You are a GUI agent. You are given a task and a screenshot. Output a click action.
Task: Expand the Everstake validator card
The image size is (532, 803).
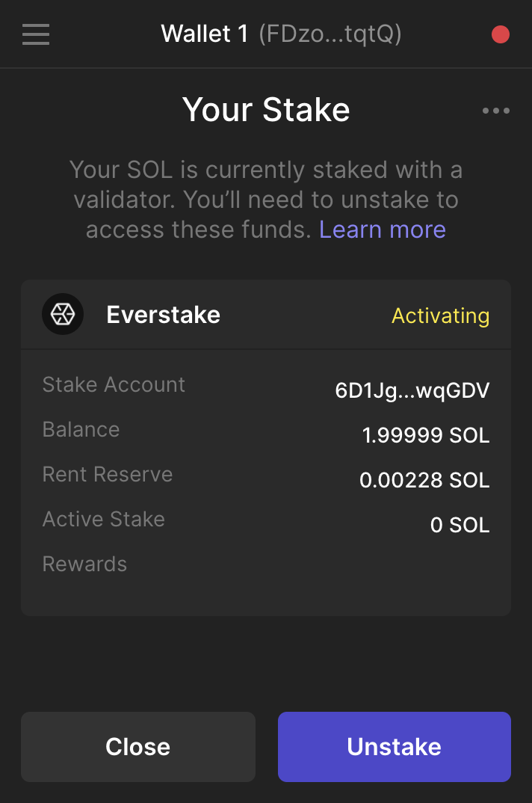(x=266, y=314)
